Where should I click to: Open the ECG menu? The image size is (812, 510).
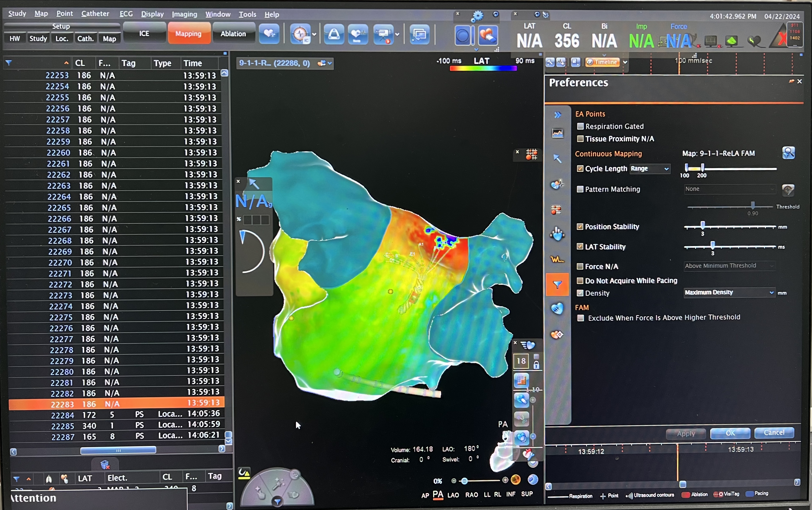click(126, 14)
